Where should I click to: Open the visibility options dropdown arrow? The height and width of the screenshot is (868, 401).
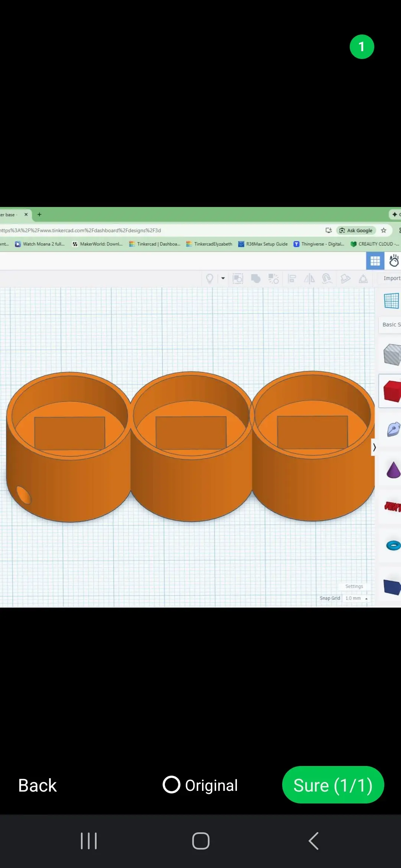click(x=223, y=278)
